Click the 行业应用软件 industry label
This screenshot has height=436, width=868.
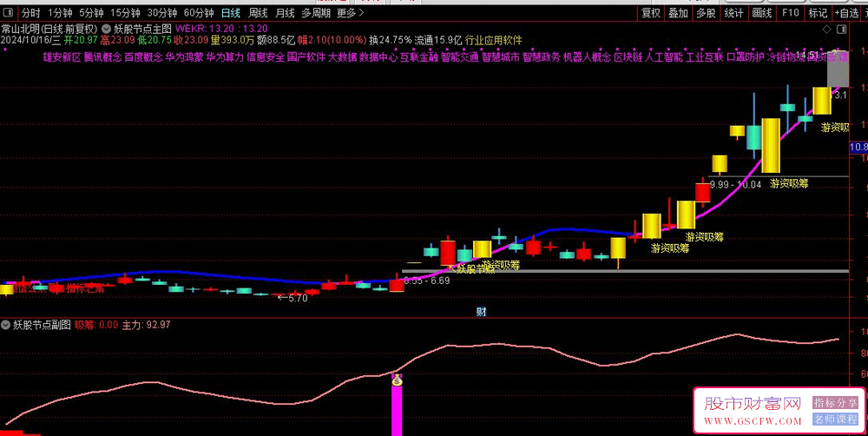pos(493,40)
